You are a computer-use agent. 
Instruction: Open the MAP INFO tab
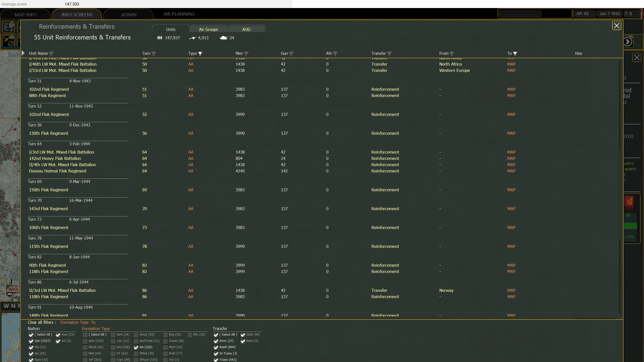coord(26,15)
